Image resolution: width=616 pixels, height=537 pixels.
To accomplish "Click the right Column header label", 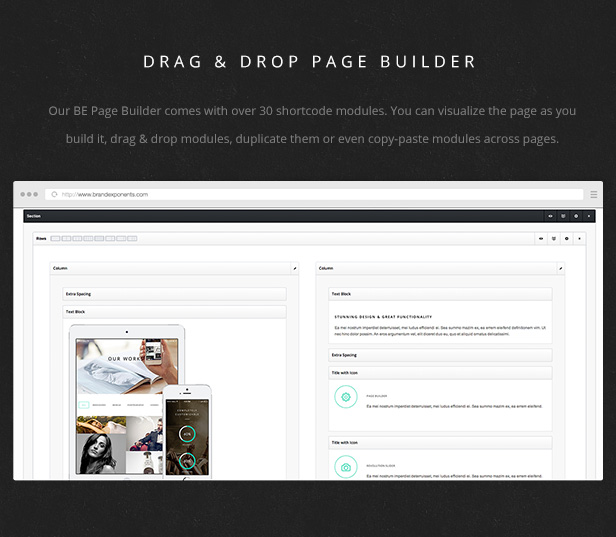I will (326, 268).
